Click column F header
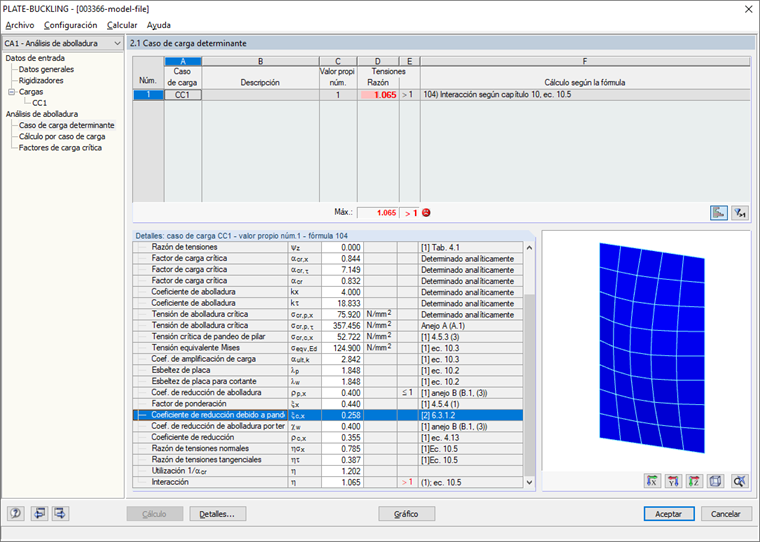The width and height of the screenshot is (760, 542). tap(585, 61)
